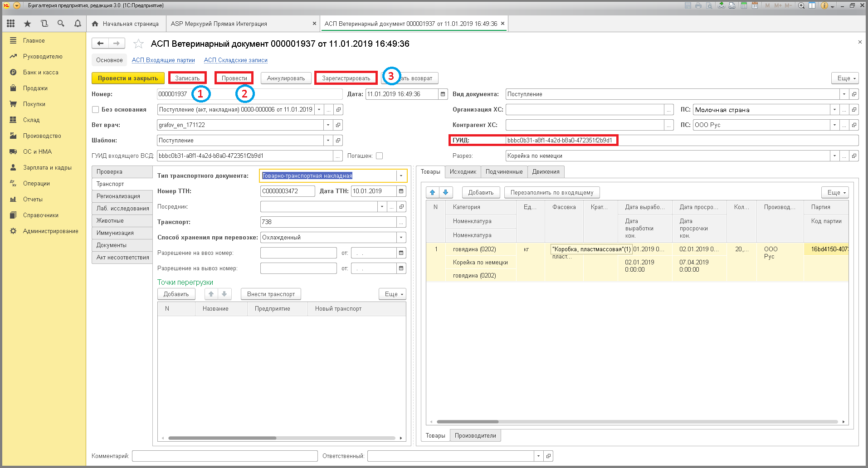868x468 pixels.
Task: Open the calculator icon in title bar
Action: pos(744,5)
